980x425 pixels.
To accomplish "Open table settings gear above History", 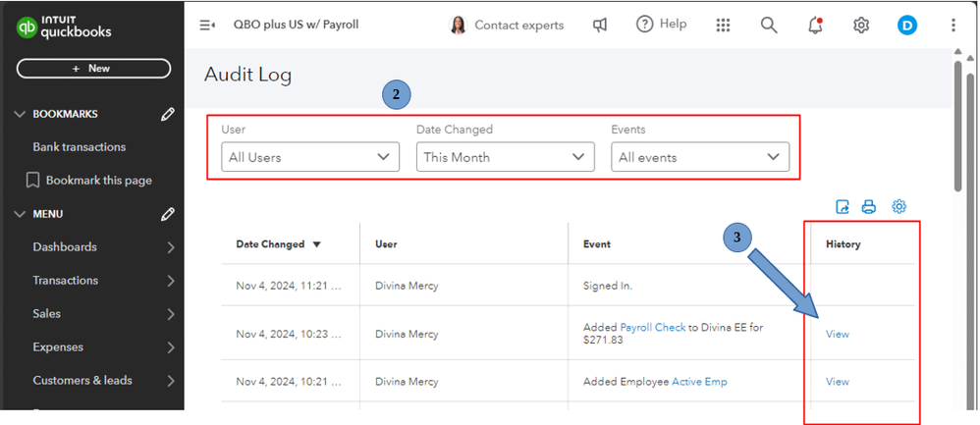I will tap(898, 207).
